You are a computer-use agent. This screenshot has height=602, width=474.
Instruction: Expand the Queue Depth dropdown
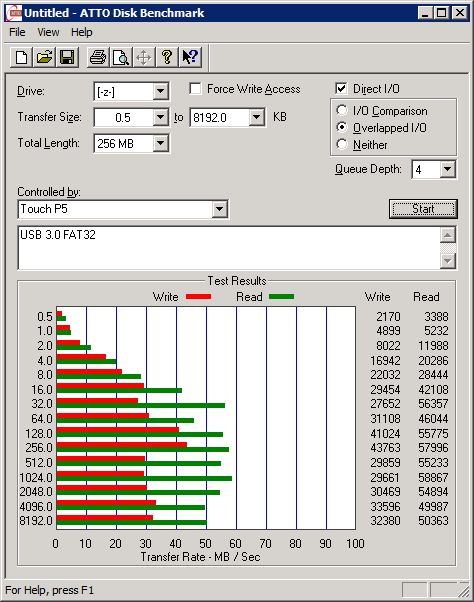[x=447, y=169]
